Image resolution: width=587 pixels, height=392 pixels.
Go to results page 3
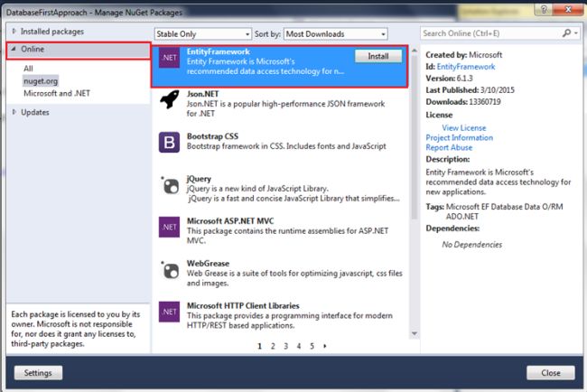click(285, 346)
